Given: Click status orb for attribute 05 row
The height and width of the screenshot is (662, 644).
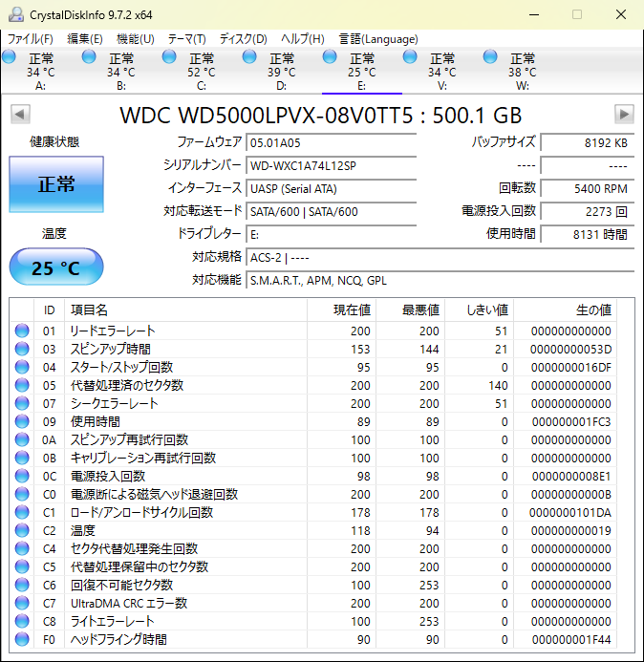Looking at the screenshot, I should pyautogui.click(x=22, y=385).
